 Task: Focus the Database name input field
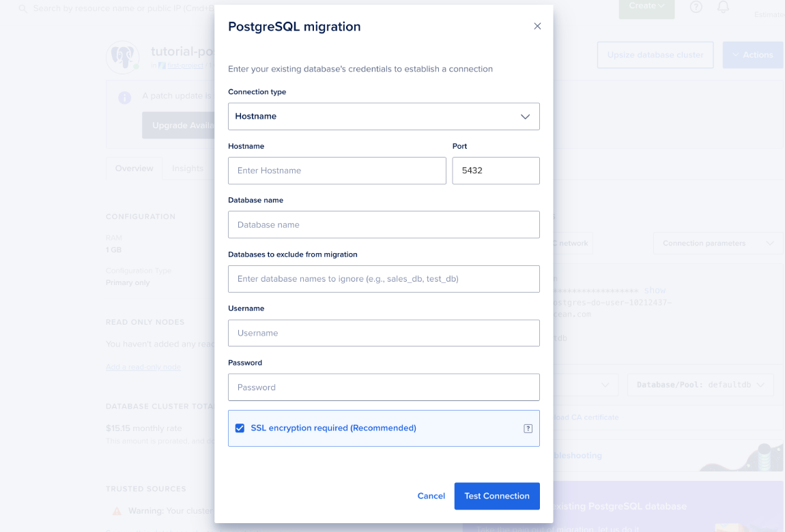coord(384,224)
